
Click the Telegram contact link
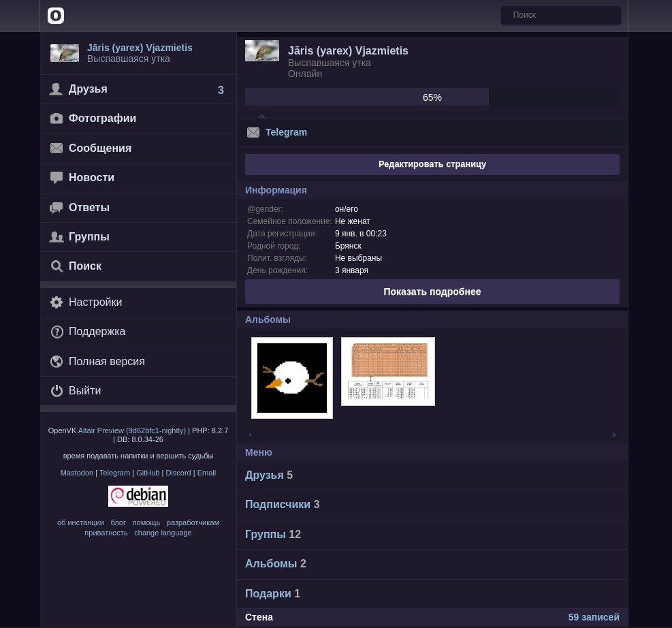click(x=286, y=132)
